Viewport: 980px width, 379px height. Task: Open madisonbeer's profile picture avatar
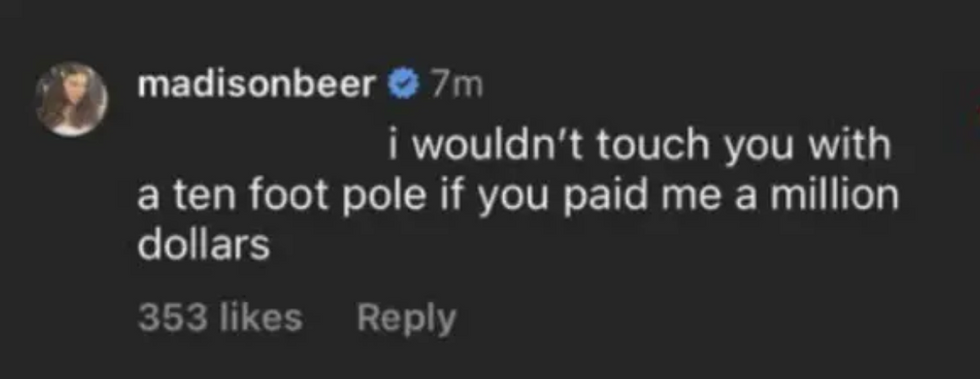[x=71, y=99]
